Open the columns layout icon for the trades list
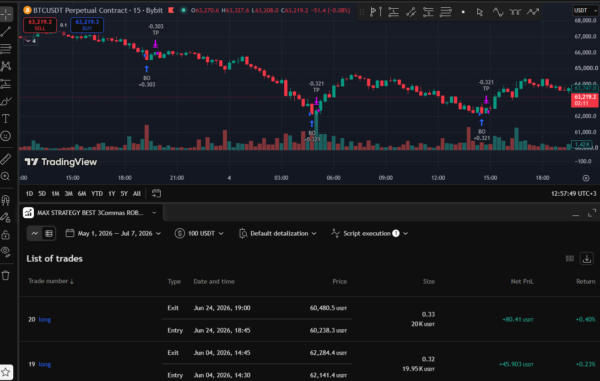This screenshot has height=381, width=600. [x=570, y=259]
